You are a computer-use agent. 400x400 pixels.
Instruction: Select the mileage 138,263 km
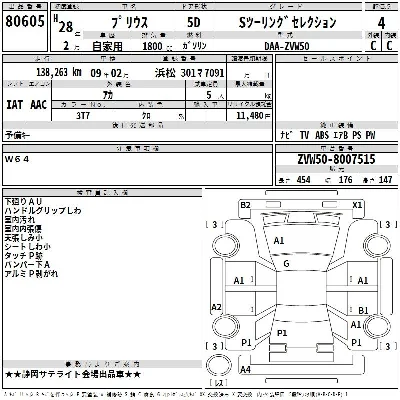59,72
